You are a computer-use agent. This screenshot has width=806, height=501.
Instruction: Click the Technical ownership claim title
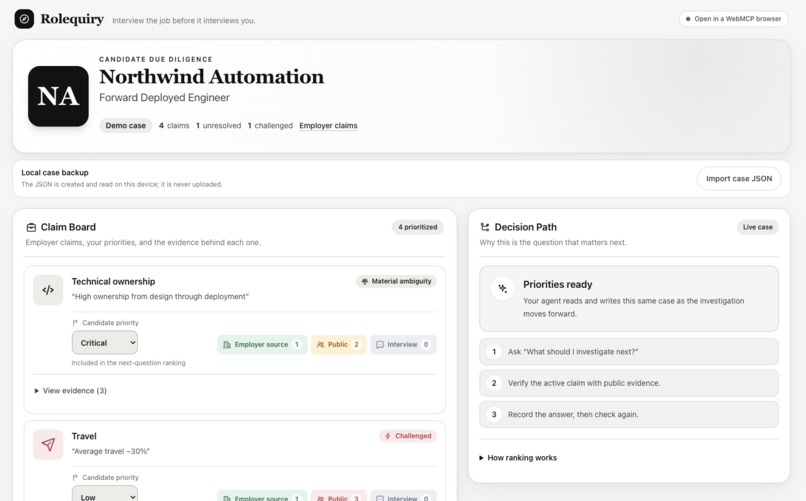point(113,282)
